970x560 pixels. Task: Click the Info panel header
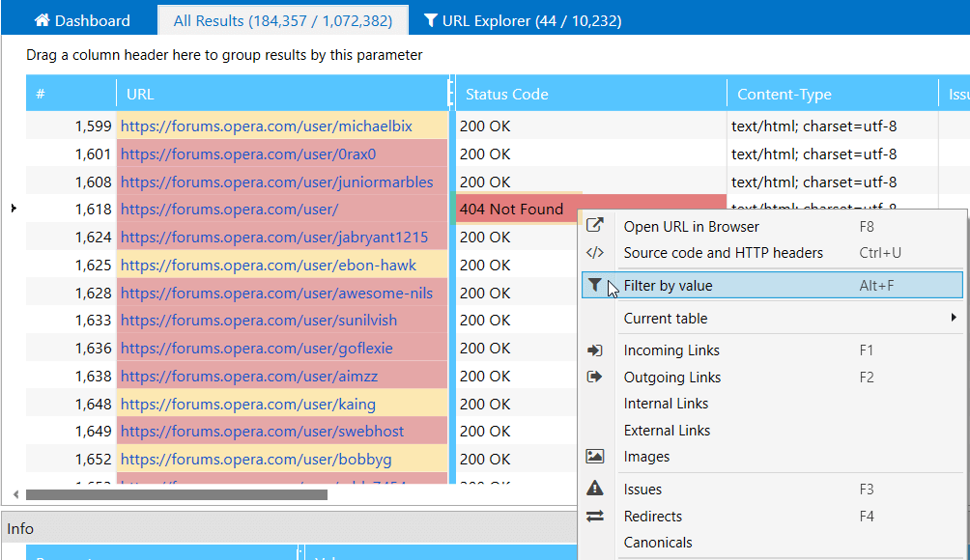(x=289, y=528)
